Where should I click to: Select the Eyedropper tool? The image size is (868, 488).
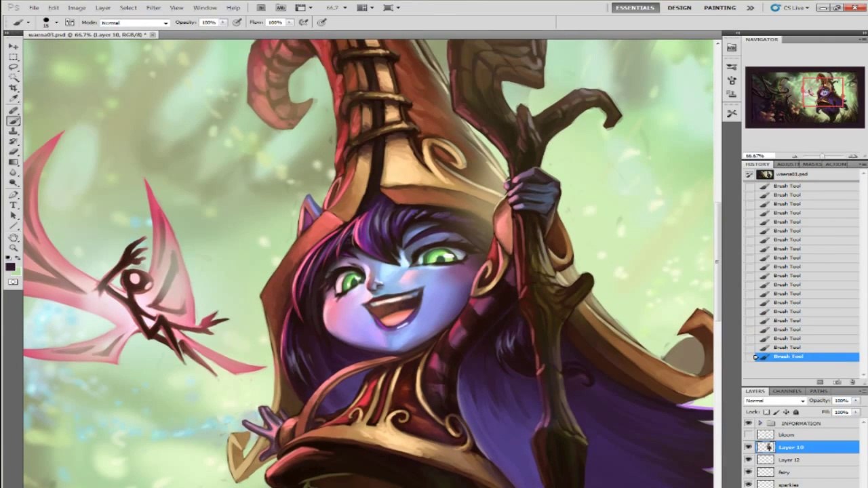tap(13, 99)
